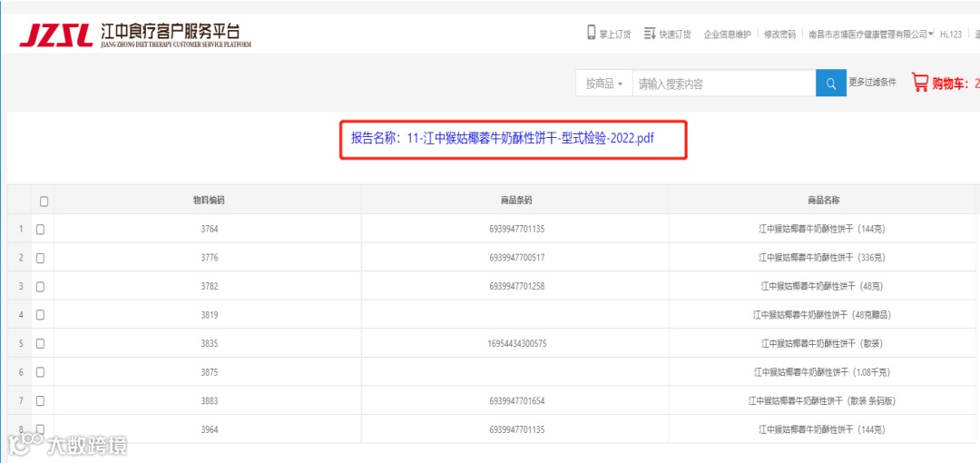This screenshot has width=980, height=463.
Task: Click the JZSL platform logo
Action: 135,35
